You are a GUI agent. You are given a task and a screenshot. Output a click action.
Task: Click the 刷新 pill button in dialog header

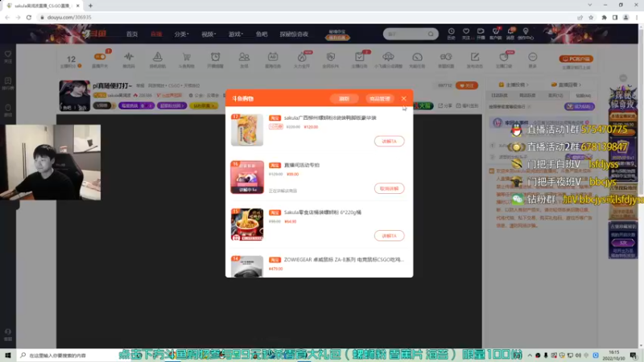[345, 99]
